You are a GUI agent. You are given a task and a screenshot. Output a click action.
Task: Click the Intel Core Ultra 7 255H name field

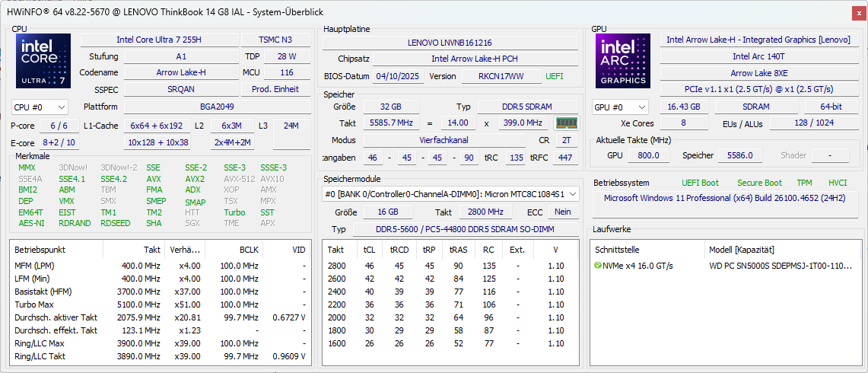[158, 40]
